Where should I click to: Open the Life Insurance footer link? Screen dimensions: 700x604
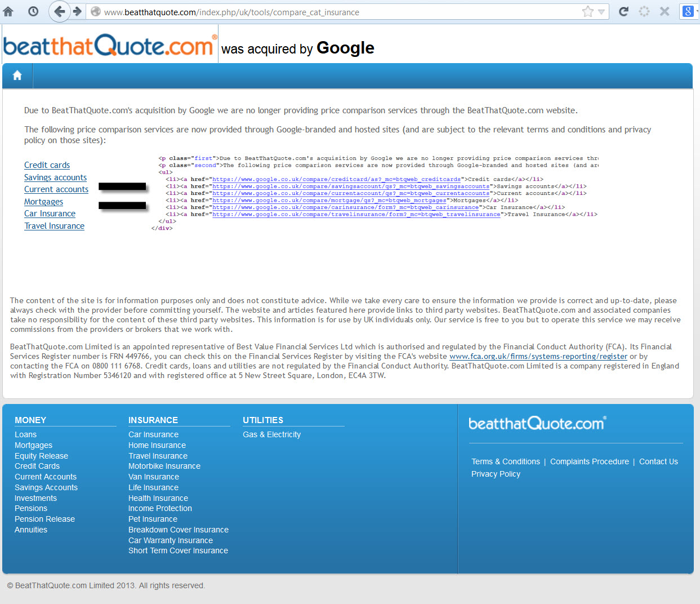tap(153, 487)
